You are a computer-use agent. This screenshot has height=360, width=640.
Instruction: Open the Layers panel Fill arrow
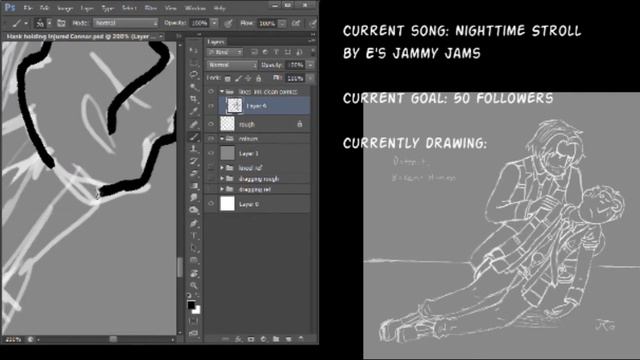[311, 78]
